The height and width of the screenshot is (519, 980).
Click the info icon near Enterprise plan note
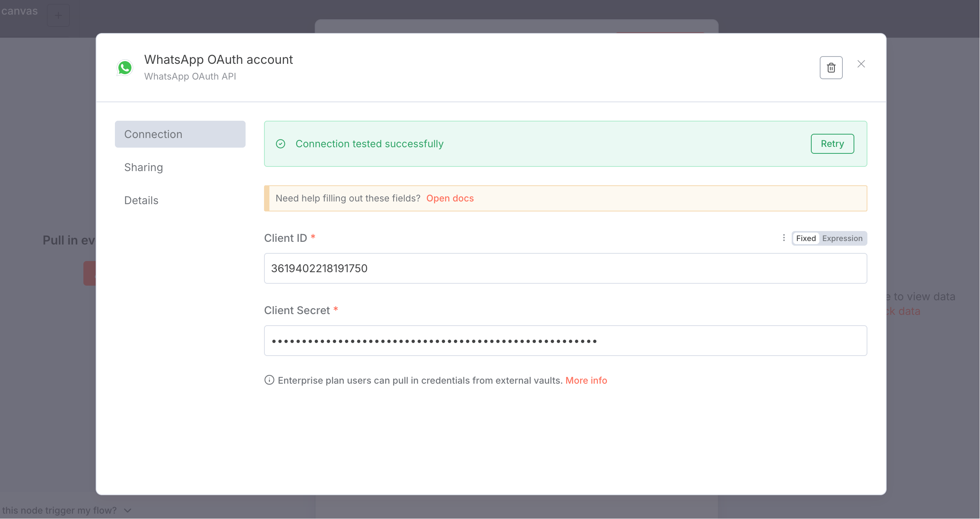[269, 380]
